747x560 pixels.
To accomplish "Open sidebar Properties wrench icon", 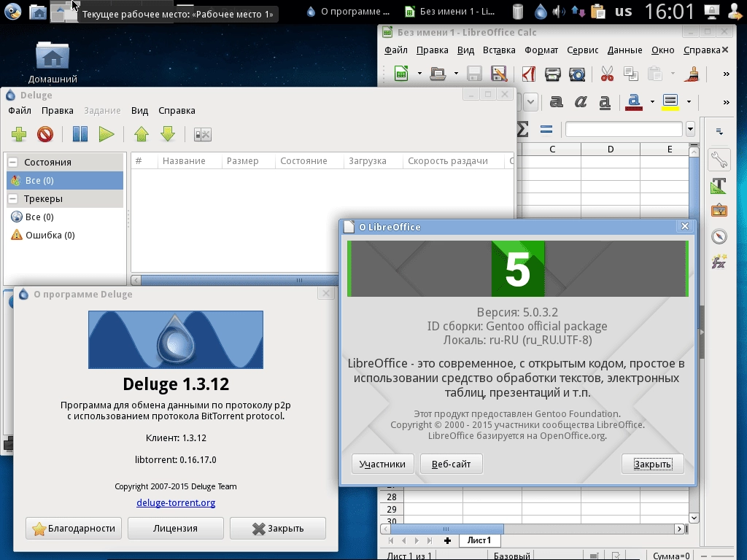I will coord(719,160).
